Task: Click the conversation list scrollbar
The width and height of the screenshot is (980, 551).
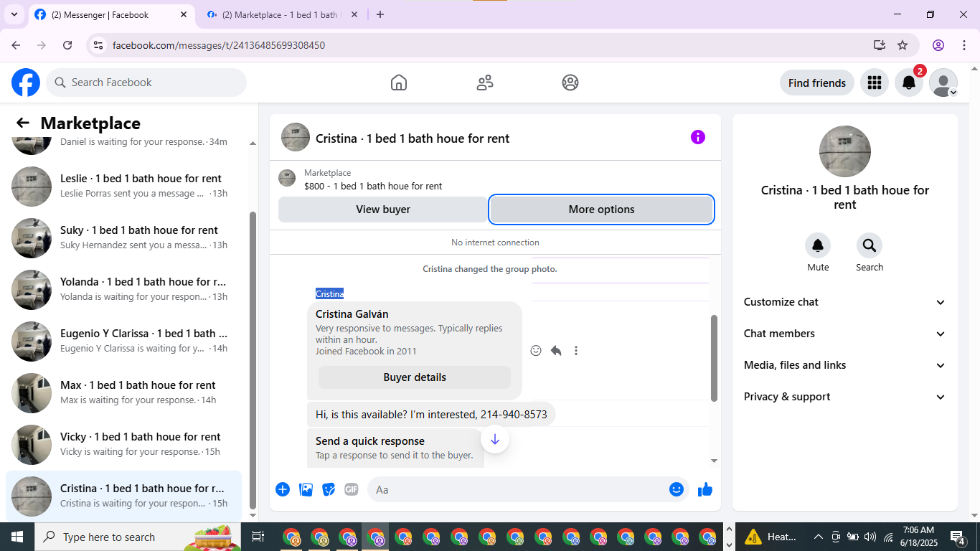Action: [253, 360]
